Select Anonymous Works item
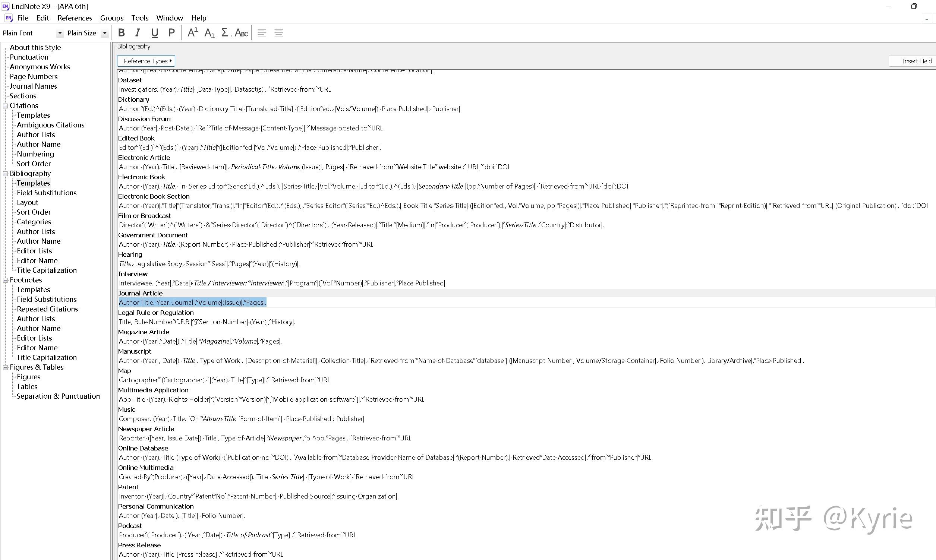This screenshot has width=936, height=560. click(x=40, y=67)
